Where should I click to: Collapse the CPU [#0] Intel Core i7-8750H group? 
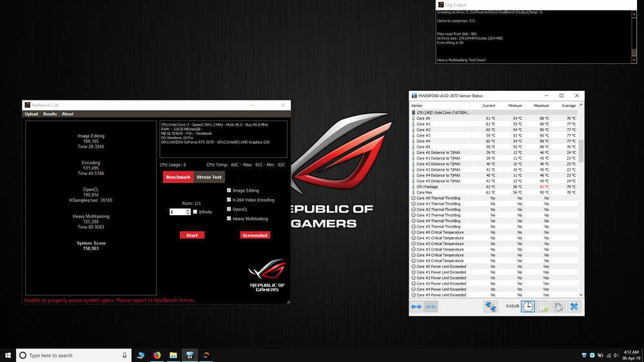[414, 113]
